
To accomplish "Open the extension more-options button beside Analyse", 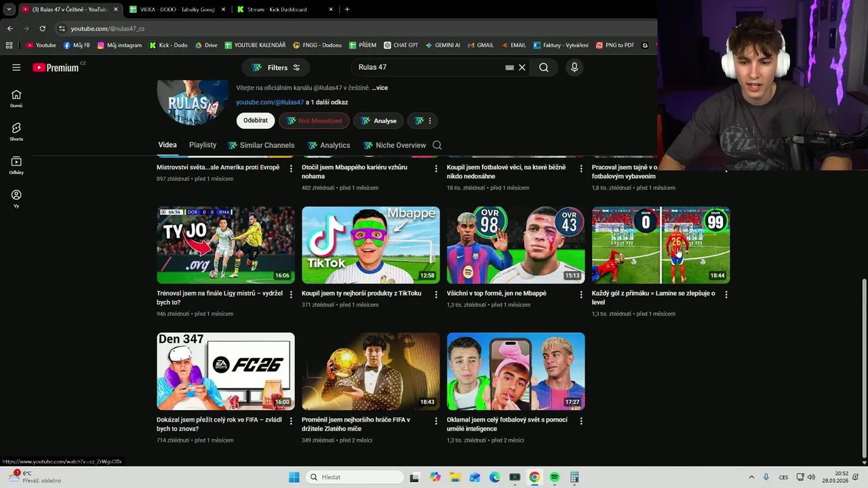I will click(423, 121).
